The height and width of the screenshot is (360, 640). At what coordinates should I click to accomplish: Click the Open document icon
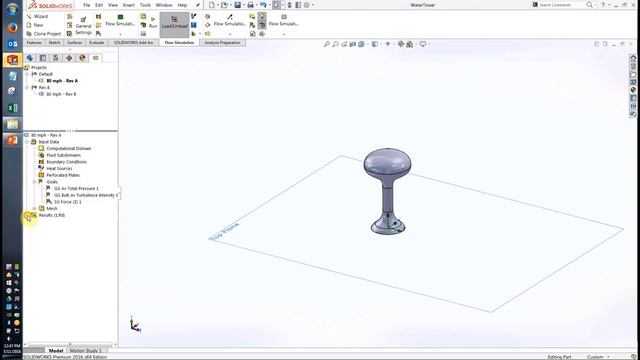coord(224,5)
